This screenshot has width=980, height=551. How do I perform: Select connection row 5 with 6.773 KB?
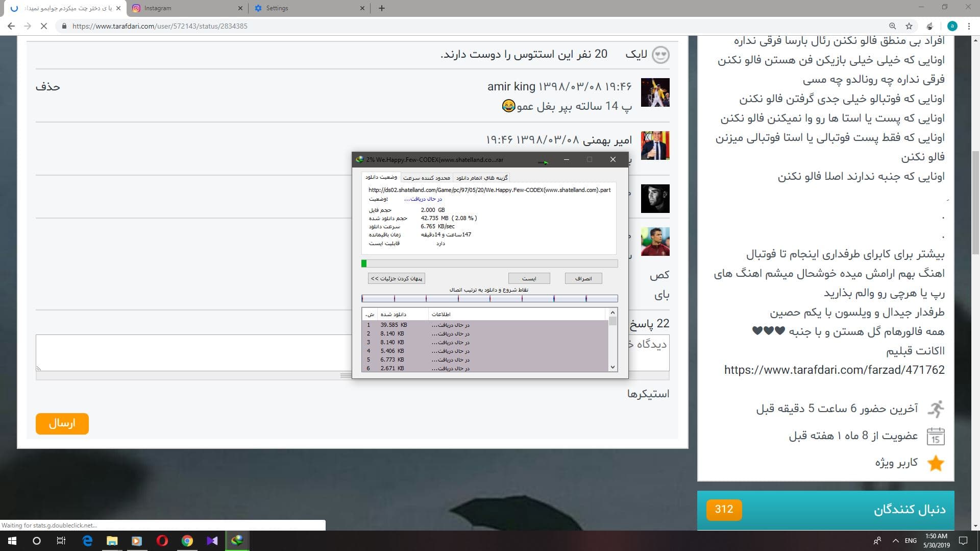[x=485, y=360]
